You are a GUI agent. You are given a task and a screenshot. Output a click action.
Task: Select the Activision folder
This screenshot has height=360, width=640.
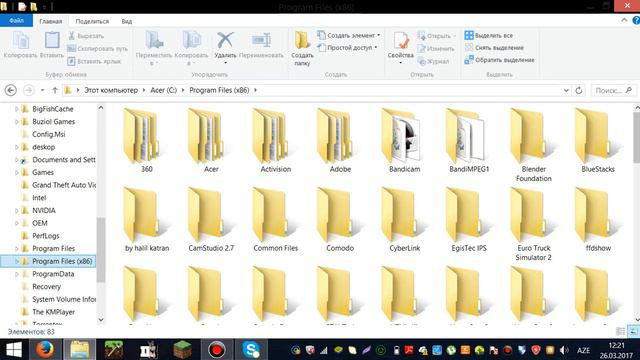tap(276, 141)
